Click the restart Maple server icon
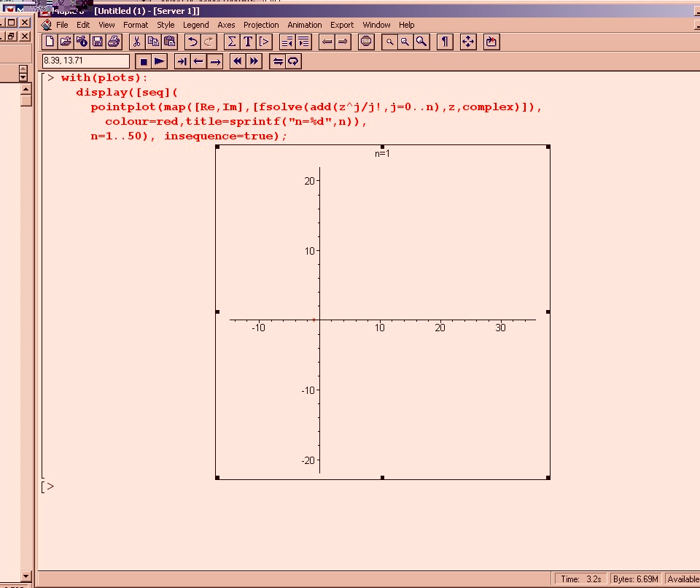This screenshot has width=700, height=588. [491, 42]
